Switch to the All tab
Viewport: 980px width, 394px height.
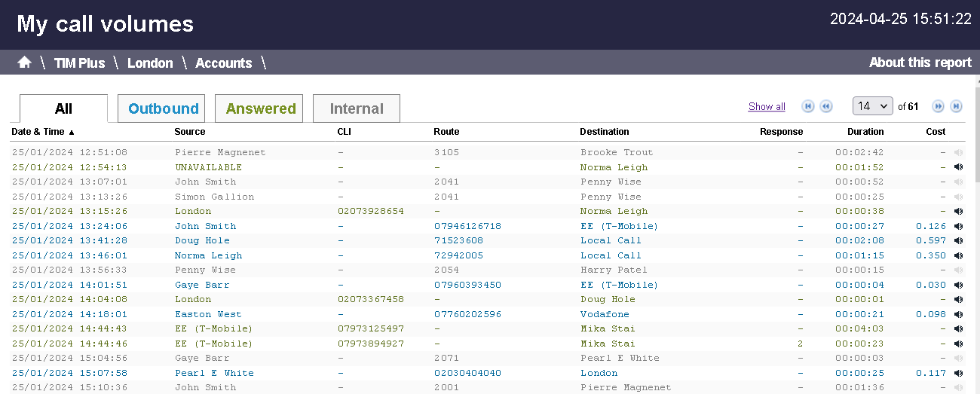coord(63,108)
